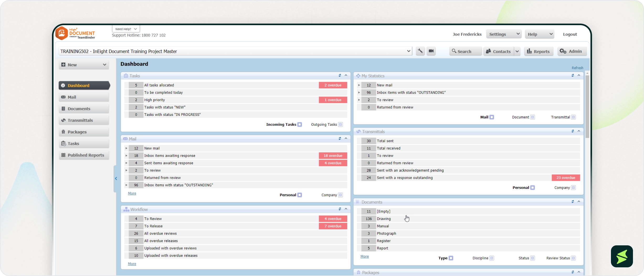644x276 pixels.
Task: Select Incoming Tasks option
Action: coord(300,125)
